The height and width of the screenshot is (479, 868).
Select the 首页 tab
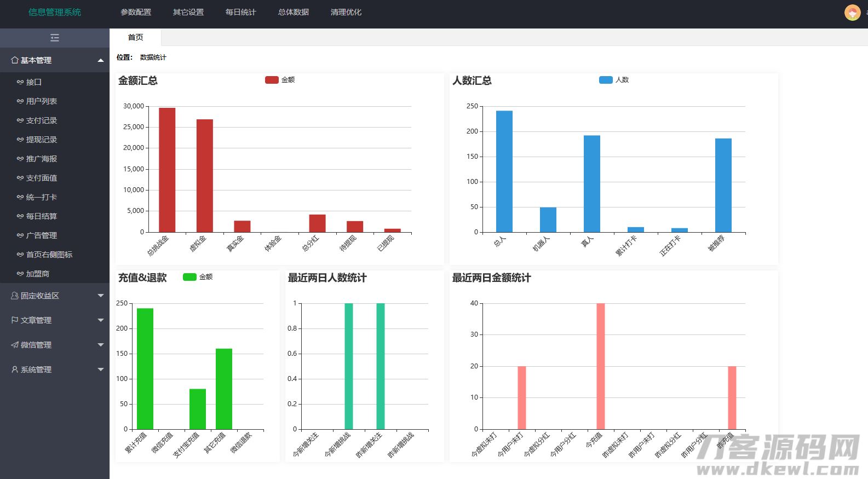tap(135, 37)
